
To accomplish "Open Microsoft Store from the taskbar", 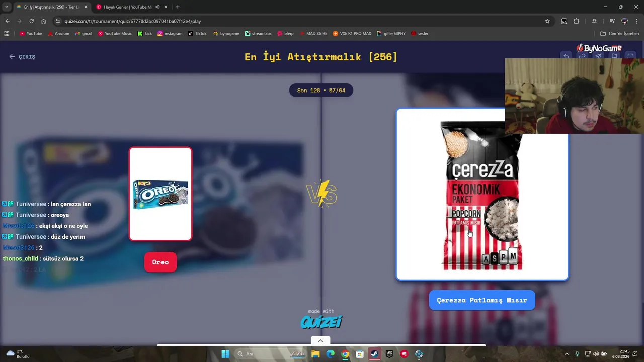I will click(x=360, y=354).
